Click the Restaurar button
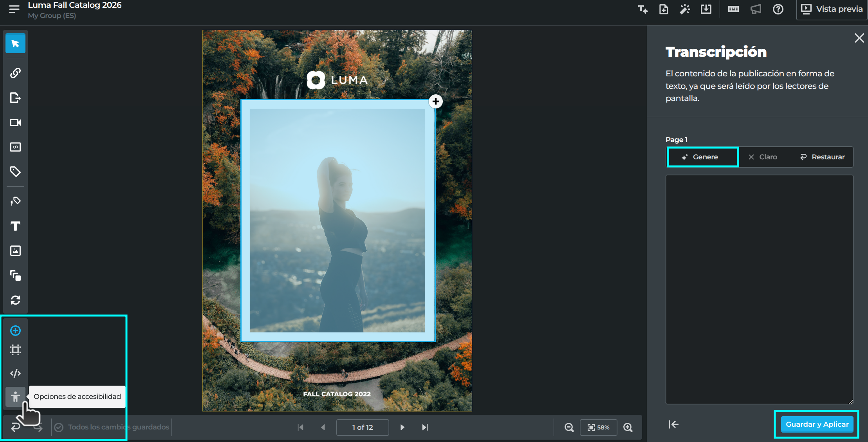Screen dimensions: 868x442 pos(823,157)
